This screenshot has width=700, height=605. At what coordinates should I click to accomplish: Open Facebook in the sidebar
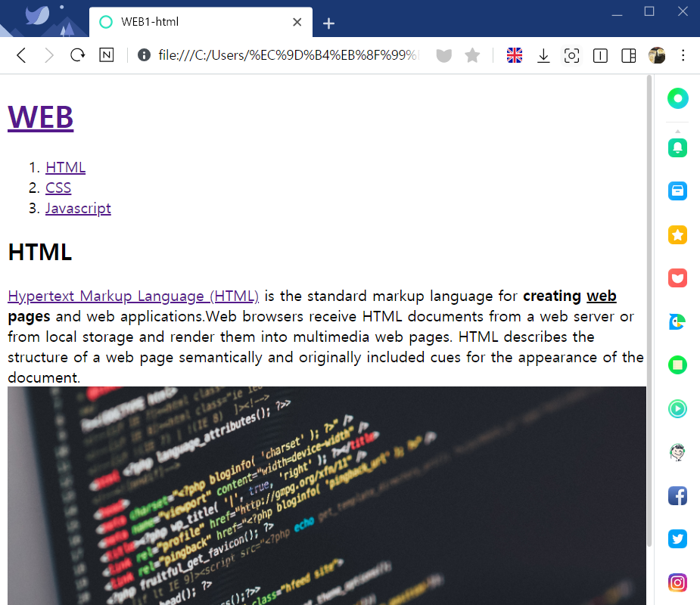pos(678,495)
